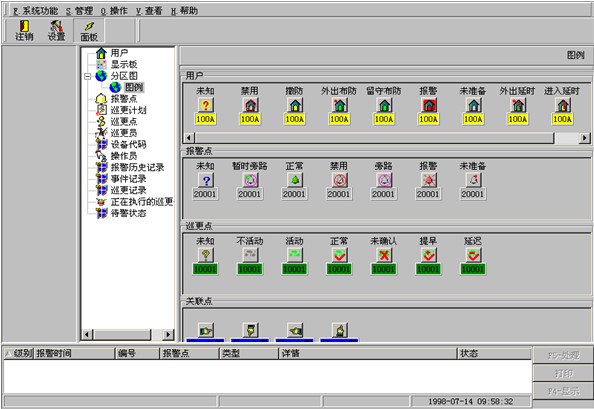The height and width of the screenshot is (409, 594).
Task: Open 巡更计划 in the tree
Action: coord(128,110)
